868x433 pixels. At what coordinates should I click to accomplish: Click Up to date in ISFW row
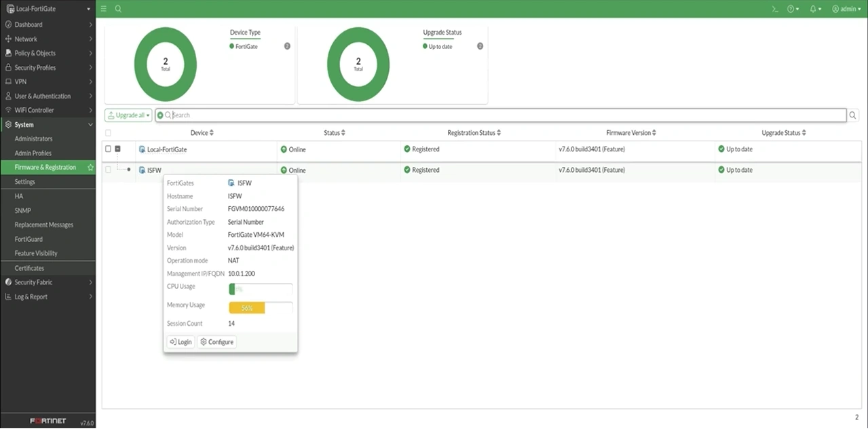tap(736, 170)
